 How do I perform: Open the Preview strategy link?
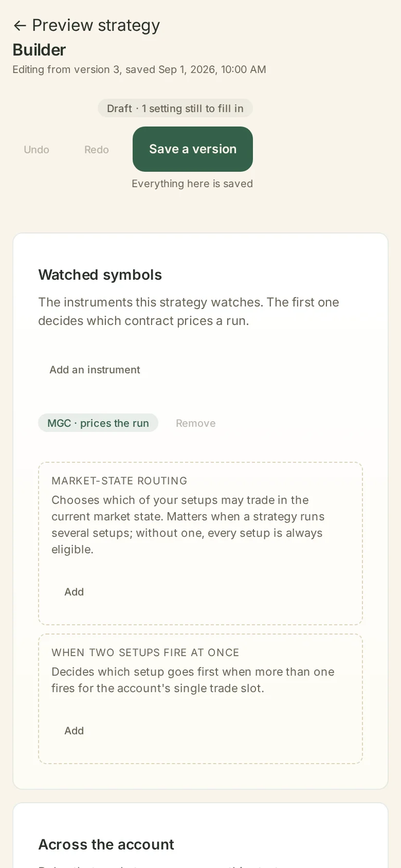click(86, 25)
